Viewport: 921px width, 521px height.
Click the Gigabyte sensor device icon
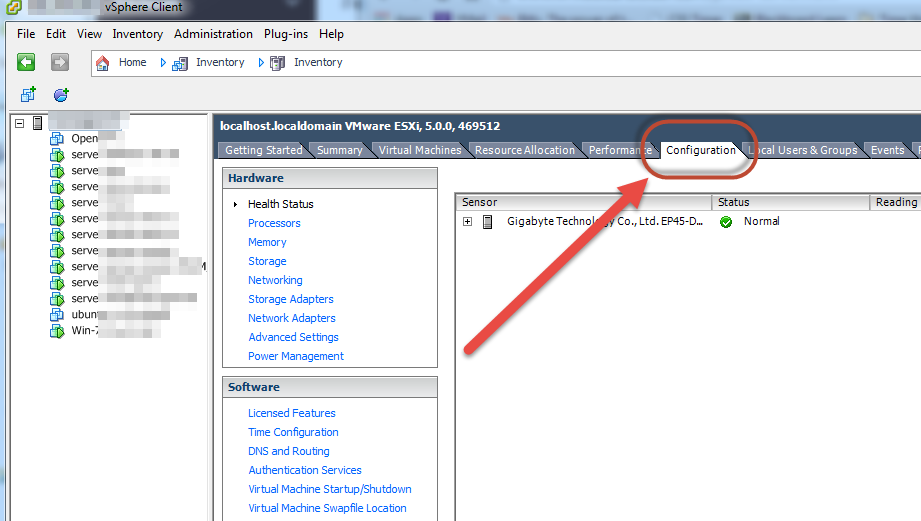click(x=488, y=221)
